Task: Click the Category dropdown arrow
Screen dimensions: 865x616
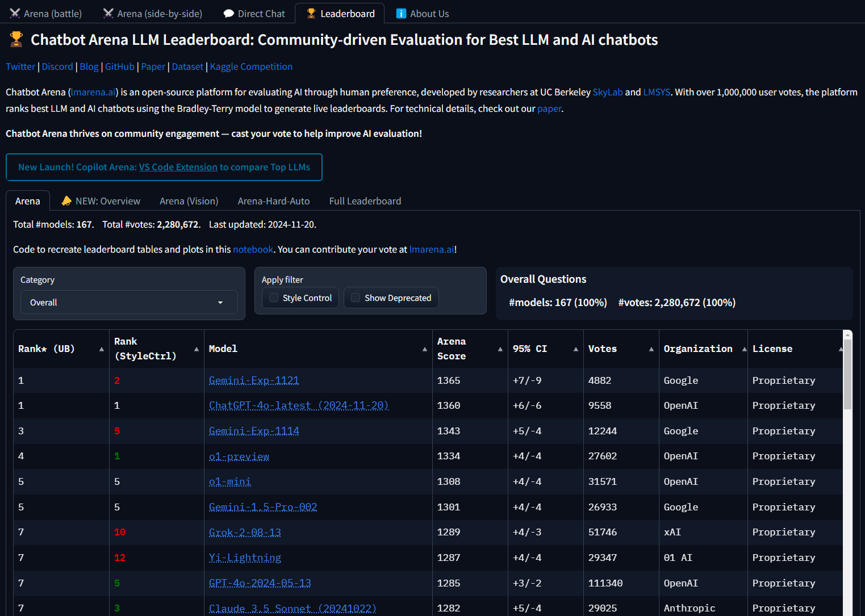Action: coord(220,303)
